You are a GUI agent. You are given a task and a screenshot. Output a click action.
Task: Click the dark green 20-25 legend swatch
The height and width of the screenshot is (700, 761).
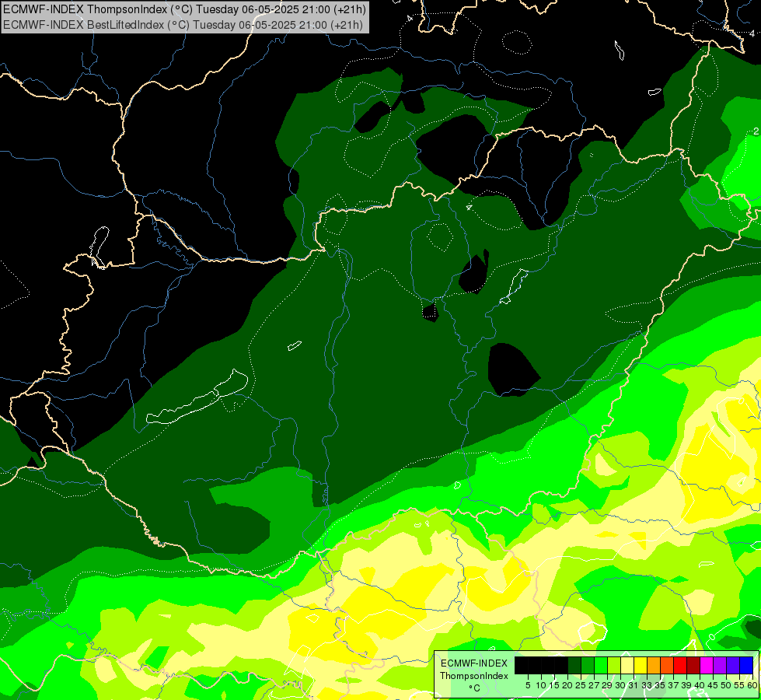click(574, 665)
